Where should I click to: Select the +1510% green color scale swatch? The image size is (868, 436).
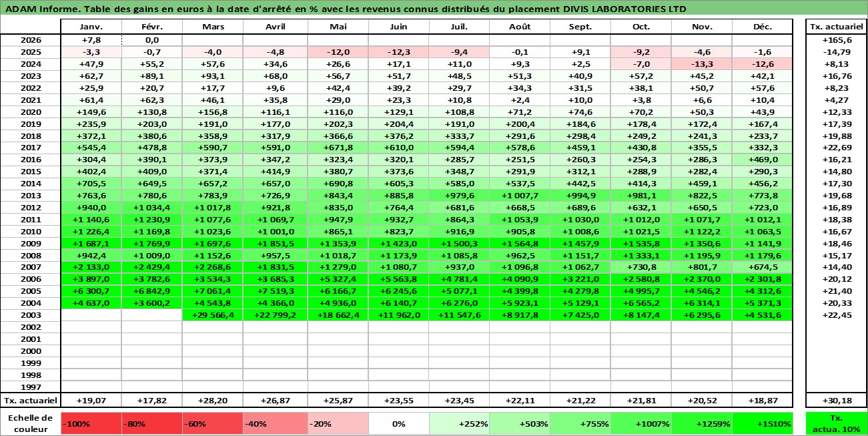(763, 423)
